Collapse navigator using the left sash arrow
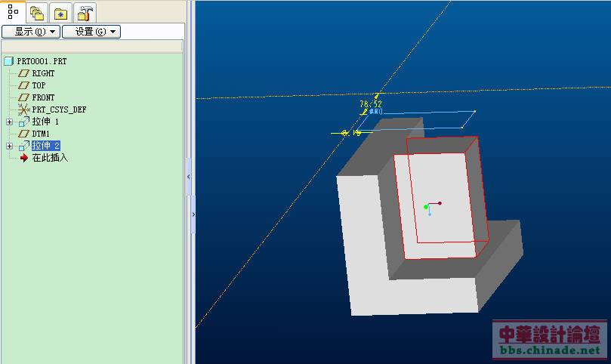The height and width of the screenshot is (364, 611). pyautogui.click(x=189, y=177)
